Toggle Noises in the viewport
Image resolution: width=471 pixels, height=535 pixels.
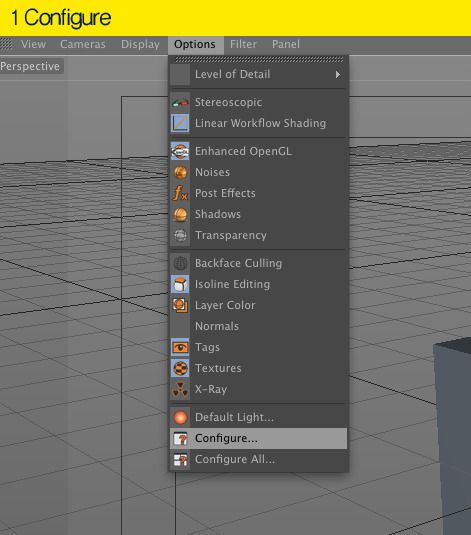point(258,172)
